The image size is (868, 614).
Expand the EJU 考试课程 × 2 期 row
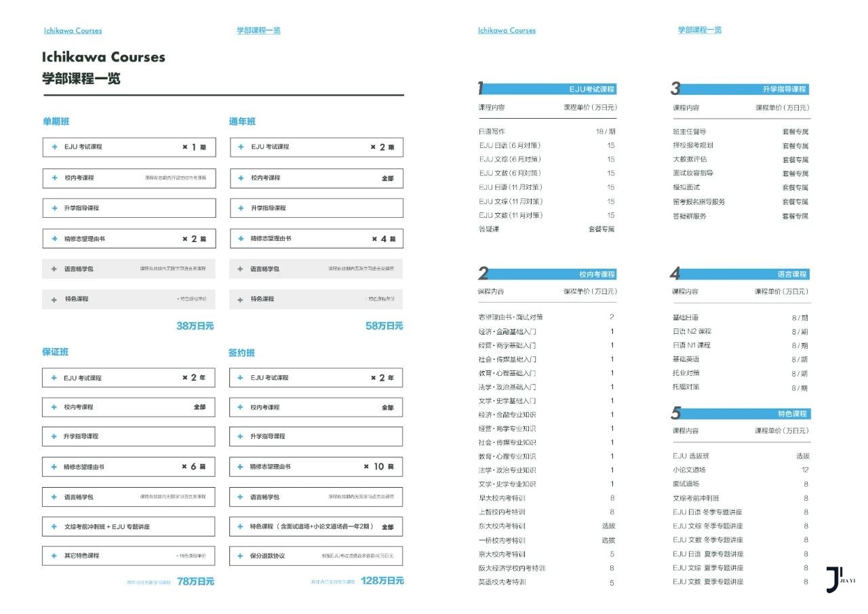[x=316, y=147]
